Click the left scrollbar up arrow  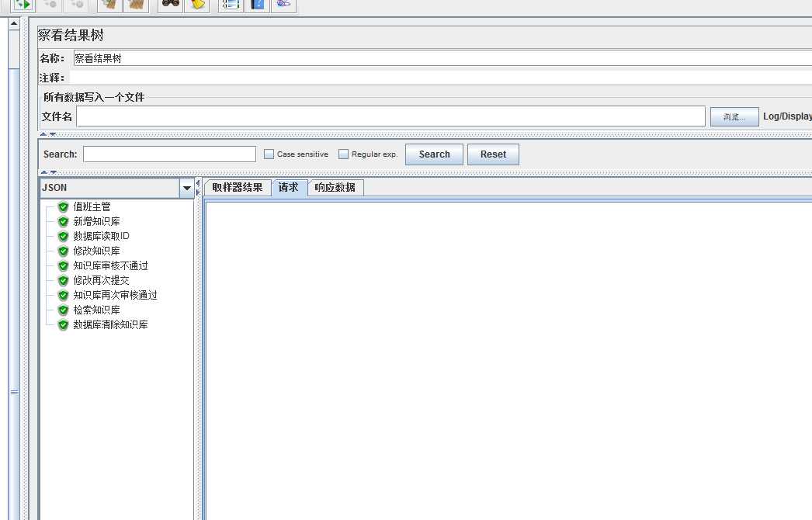[14, 24]
